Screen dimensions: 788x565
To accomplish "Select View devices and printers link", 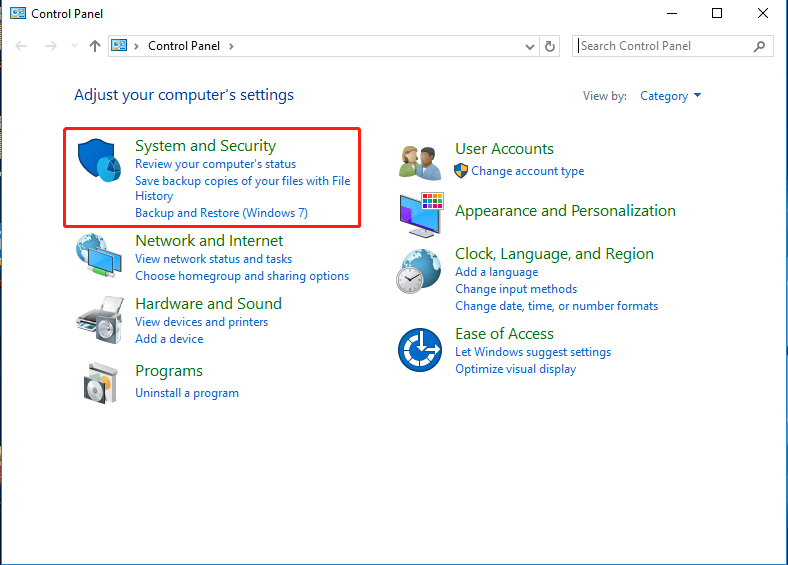I will point(201,322).
